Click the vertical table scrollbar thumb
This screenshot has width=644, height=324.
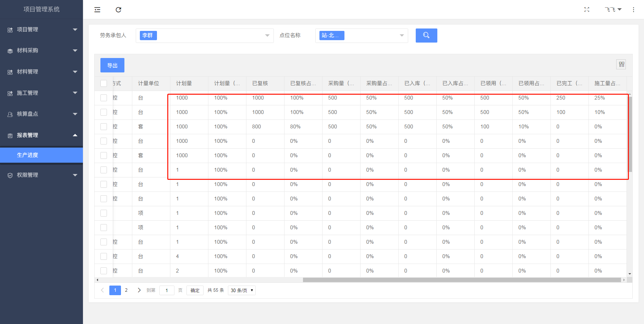630,134
